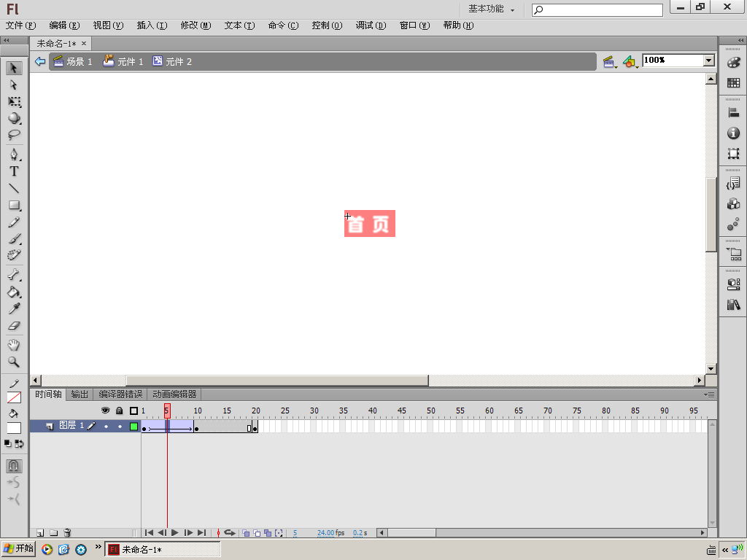Hide 图层 1 using visibility dot
The image size is (747, 560).
pyautogui.click(x=106, y=427)
